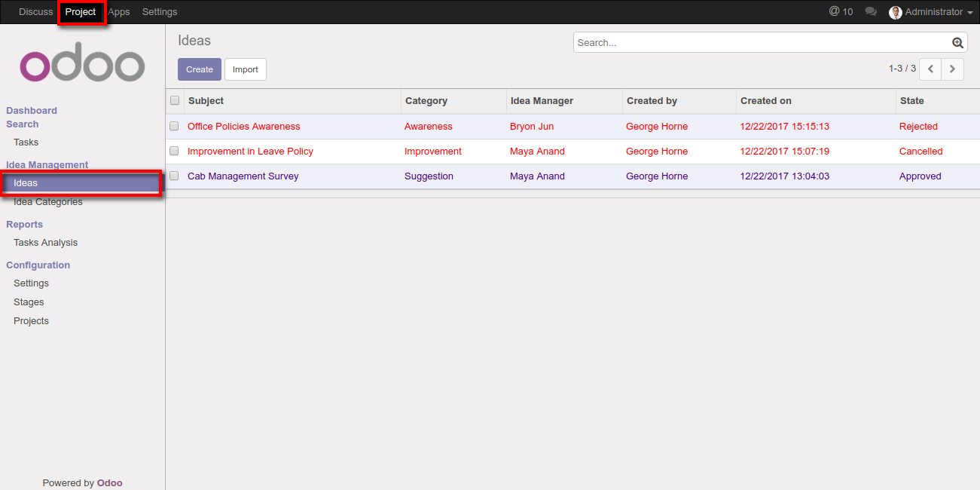980x490 pixels.
Task: Click the Administrator avatar picture
Action: pos(896,12)
